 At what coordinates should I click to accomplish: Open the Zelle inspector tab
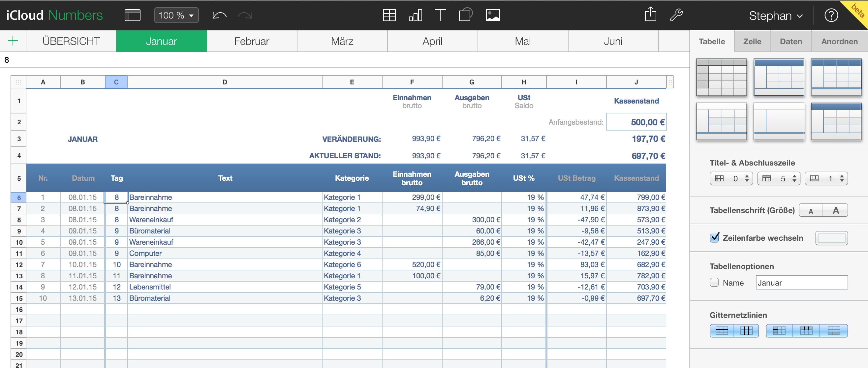tap(752, 42)
